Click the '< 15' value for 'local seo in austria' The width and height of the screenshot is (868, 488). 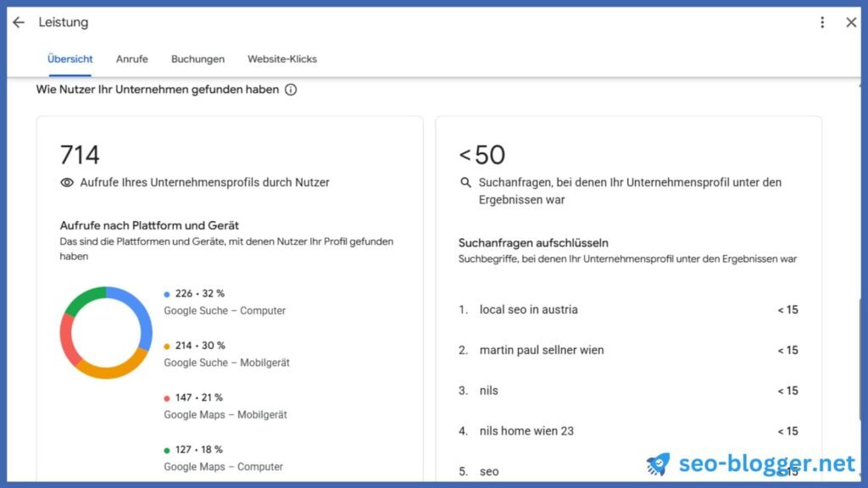point(787,310)
